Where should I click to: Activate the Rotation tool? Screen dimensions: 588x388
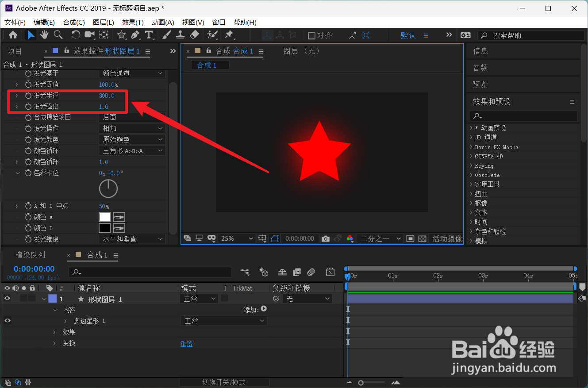pyautogui.click(x=76, y=35)
